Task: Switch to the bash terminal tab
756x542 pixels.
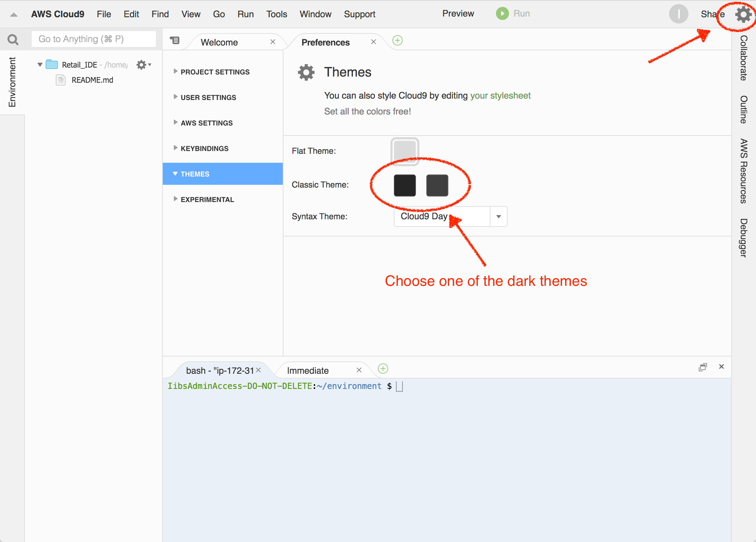Action: click(x=220, y=371)
